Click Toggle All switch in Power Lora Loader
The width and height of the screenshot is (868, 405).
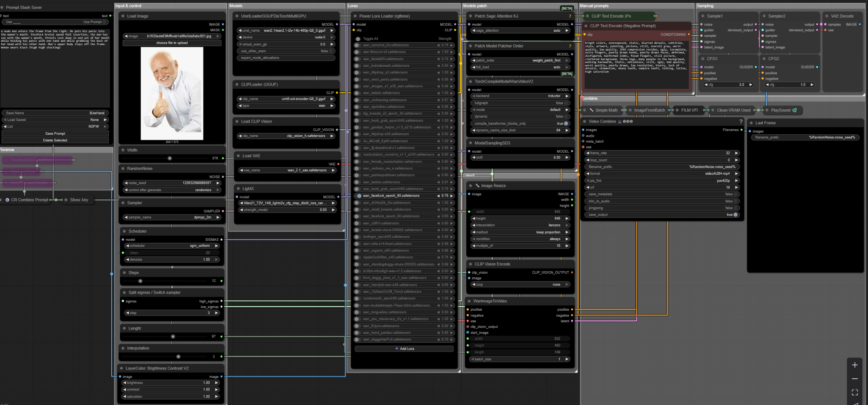tap(358, 39)
